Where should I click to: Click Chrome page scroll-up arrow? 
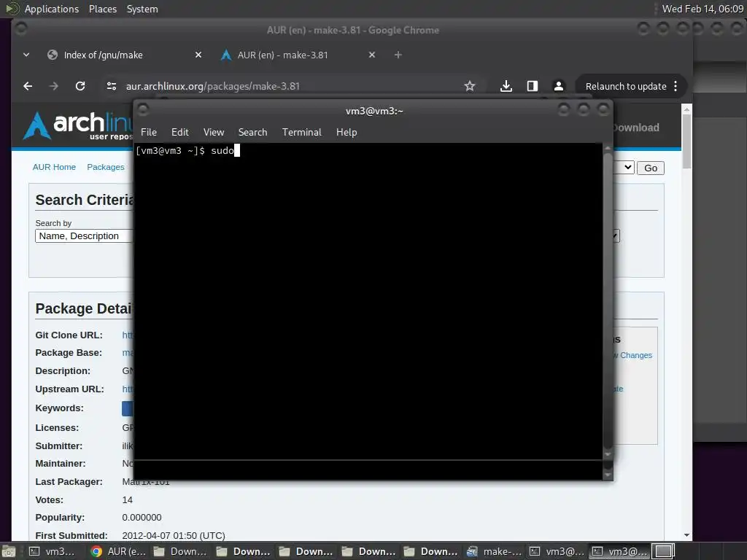click(686, 109)
